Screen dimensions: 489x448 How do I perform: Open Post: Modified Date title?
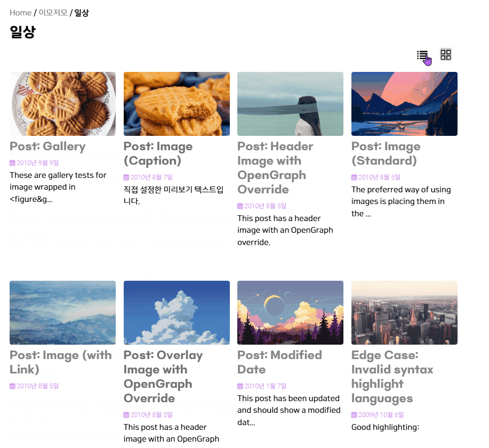pos(280,362)
